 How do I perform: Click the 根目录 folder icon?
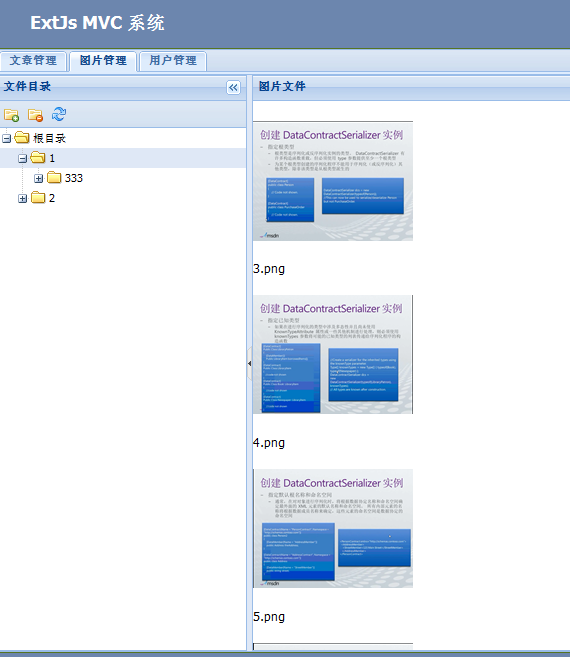22,137
